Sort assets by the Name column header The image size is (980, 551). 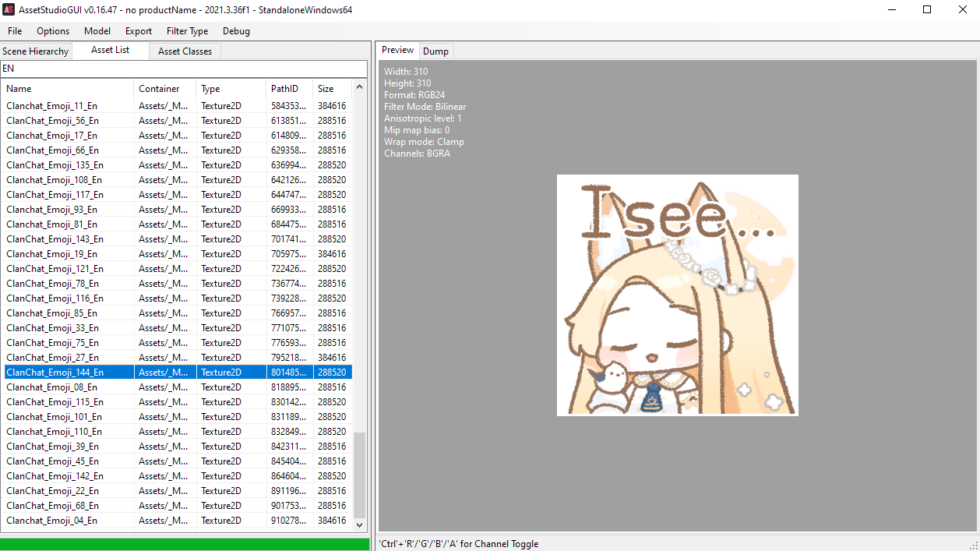click(68, 89)
